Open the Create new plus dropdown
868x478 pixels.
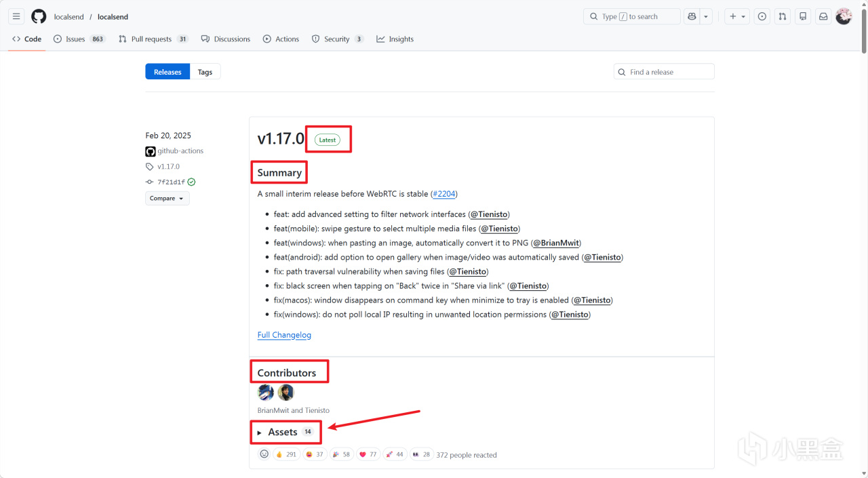(x=737, y=16)
